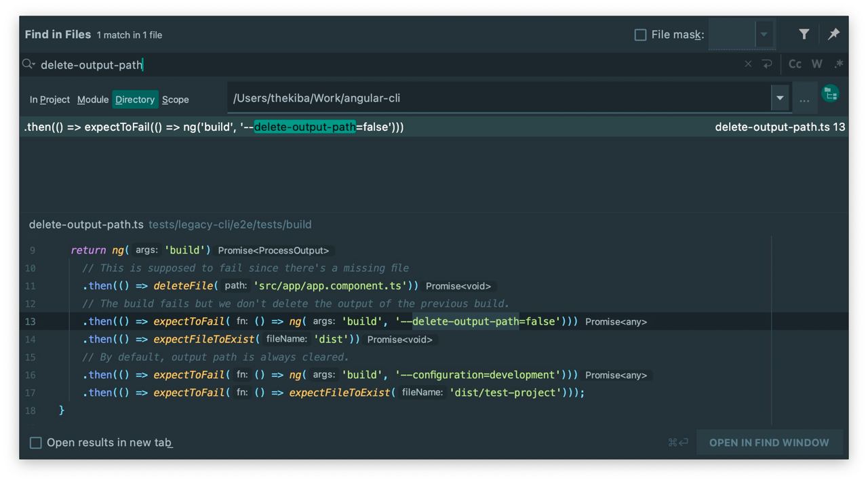Select the search result row with expectToFail
868x482 pixels.
point(434,127)
